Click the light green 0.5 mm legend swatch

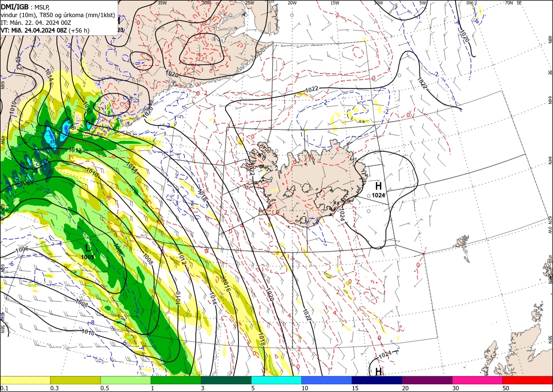point(126,380)
